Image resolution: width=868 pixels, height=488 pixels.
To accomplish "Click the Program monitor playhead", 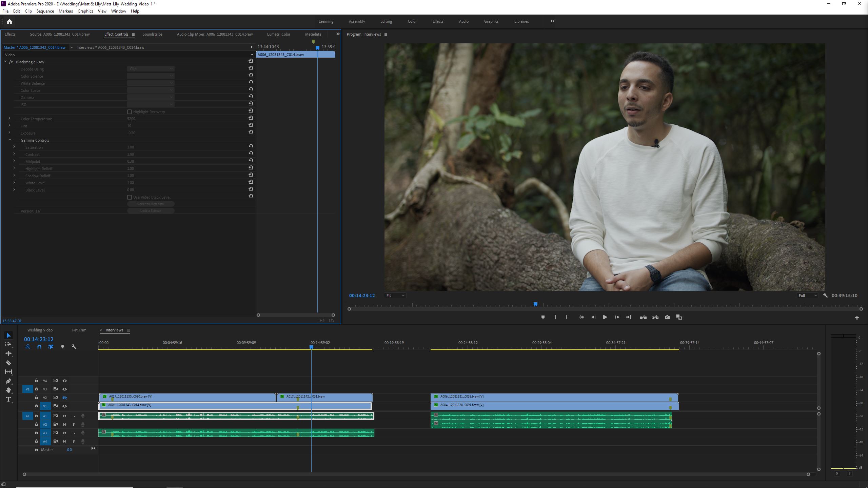I will tap(535, 304).
